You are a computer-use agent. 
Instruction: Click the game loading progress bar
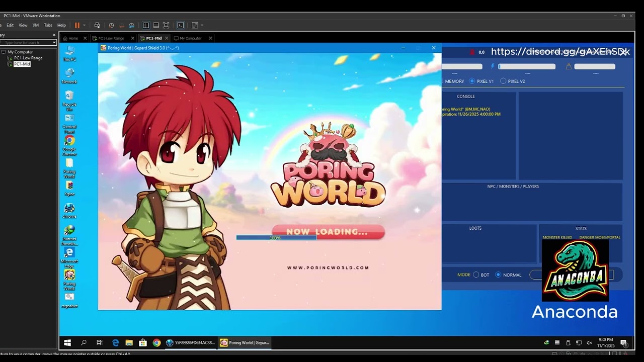pyautogui.click(x=276, y=237)
